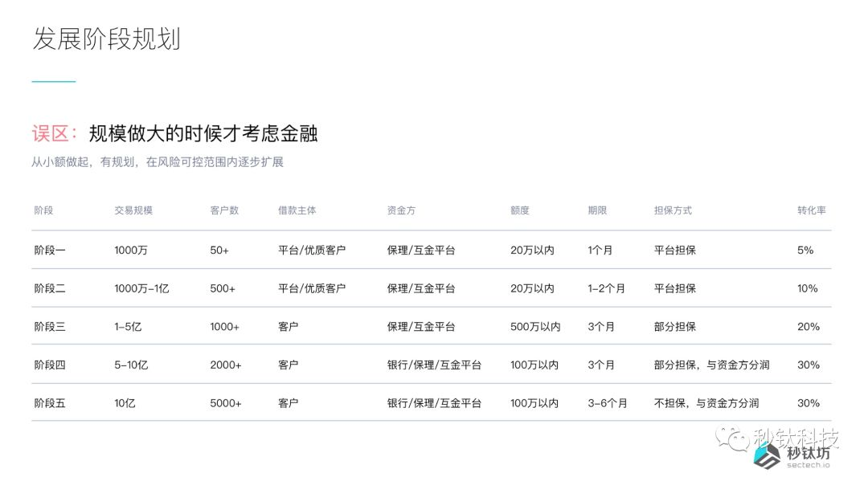This screenshot has height=477, width=868.
Task: Click the 交易规模 column header
Action: 133,210
